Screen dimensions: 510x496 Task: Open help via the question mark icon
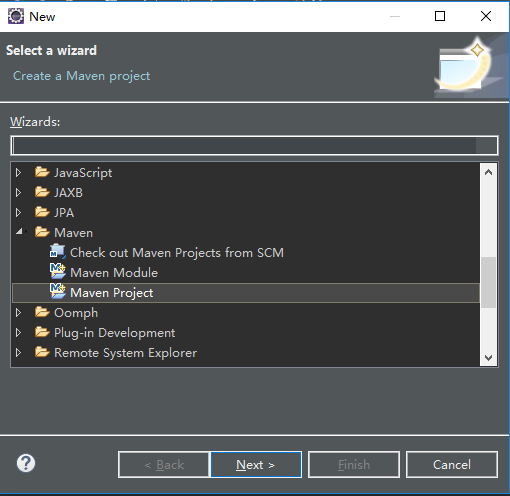(26, 463)
